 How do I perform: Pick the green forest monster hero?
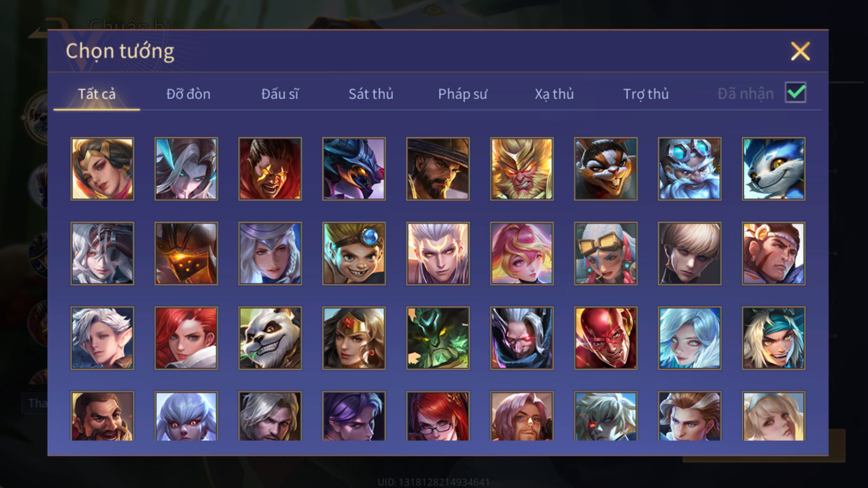coord(438,338)
